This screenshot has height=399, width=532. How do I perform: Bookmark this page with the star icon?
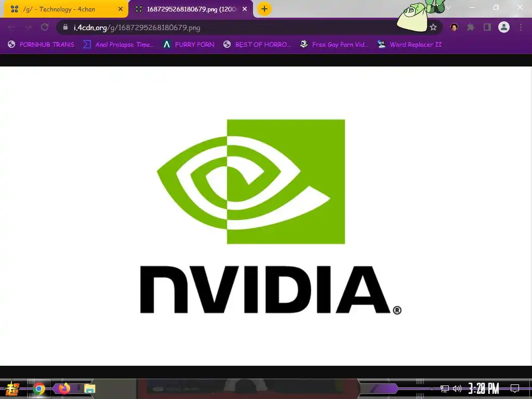(x=433, y=27)
